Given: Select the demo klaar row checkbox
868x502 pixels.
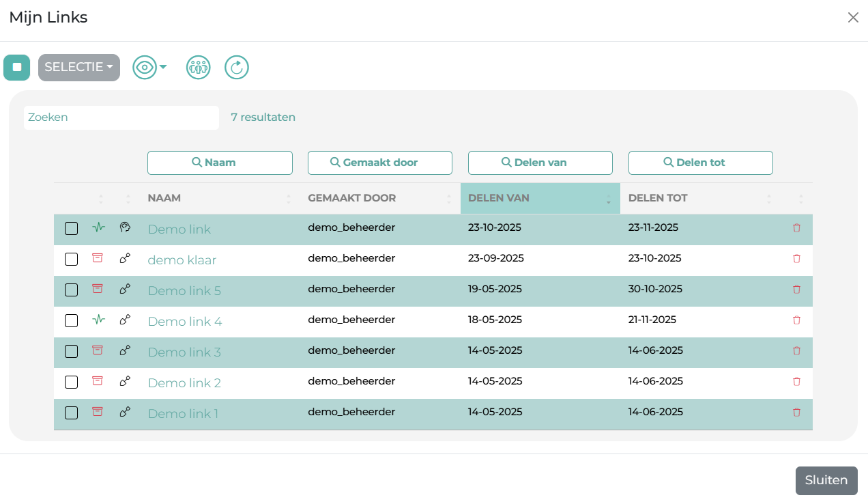Looking at the screenshot, I should point(71,259).
